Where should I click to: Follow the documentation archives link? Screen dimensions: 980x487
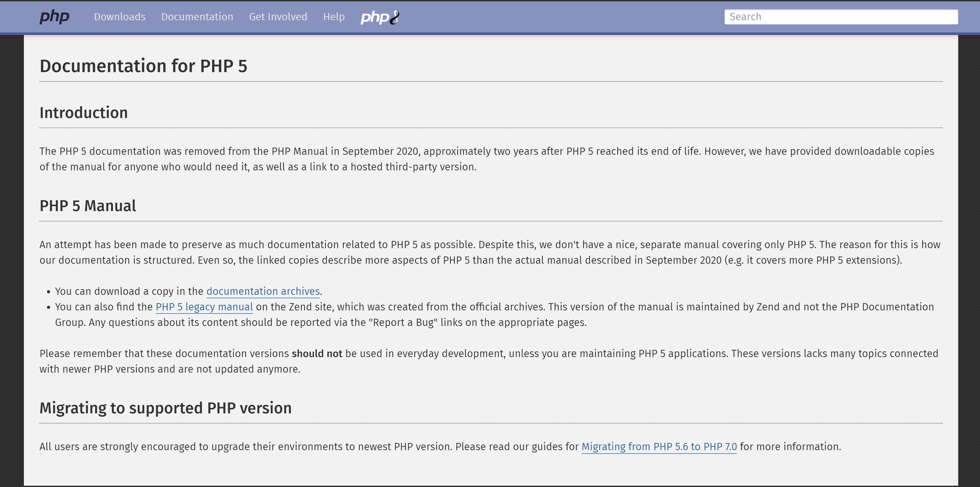[x=263, y=291]
